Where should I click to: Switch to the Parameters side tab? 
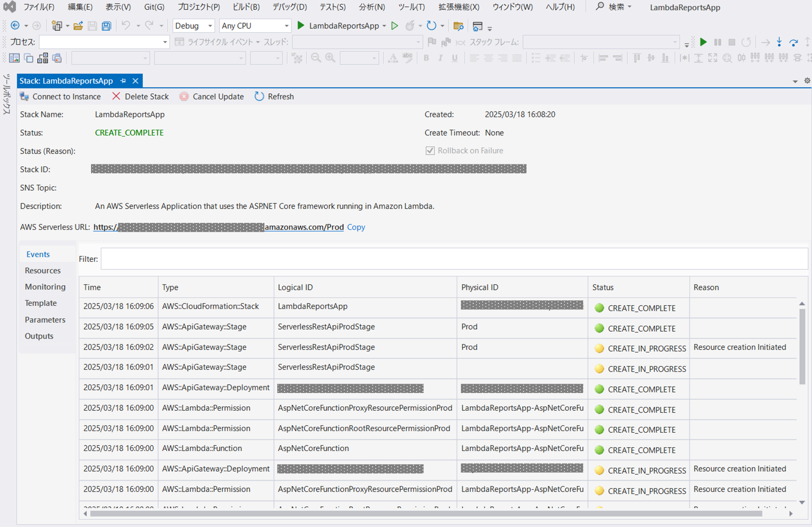[45, 320]
